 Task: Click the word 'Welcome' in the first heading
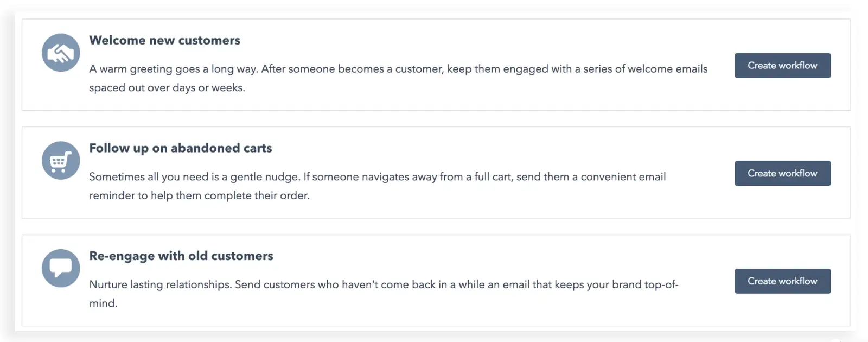[117, 40]
